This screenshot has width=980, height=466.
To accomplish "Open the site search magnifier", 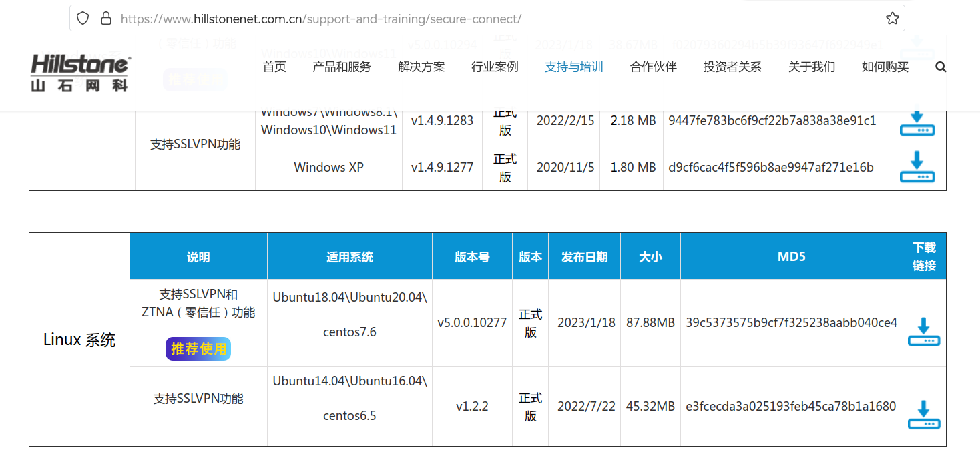I will 941,67.
